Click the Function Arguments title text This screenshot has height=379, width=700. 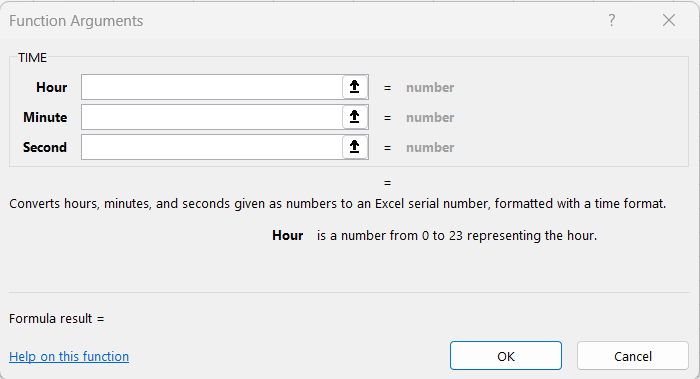[76, 21]
